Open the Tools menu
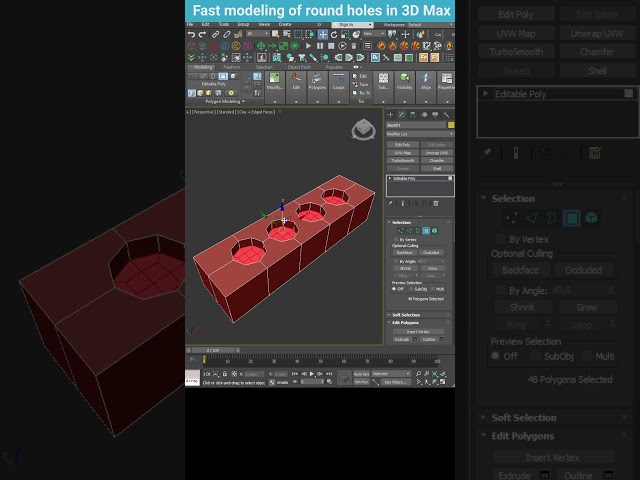640x480 pixels. (224, 25)
